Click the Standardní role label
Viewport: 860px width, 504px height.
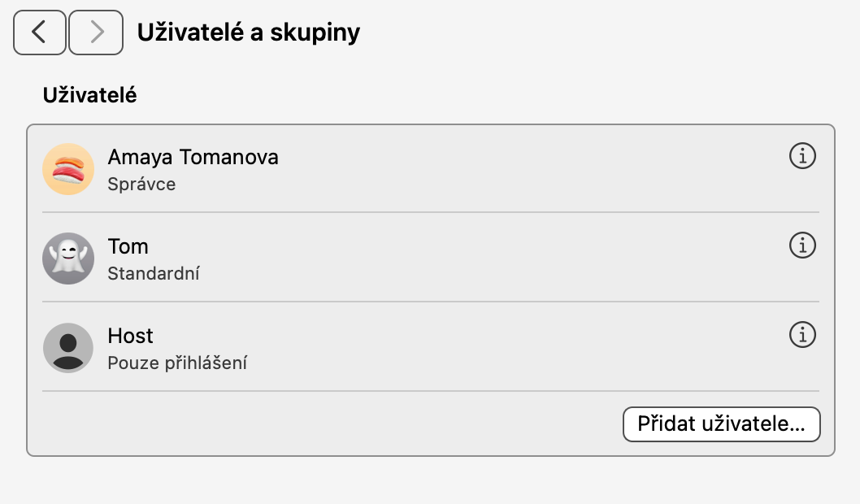[x=154, y=274]
